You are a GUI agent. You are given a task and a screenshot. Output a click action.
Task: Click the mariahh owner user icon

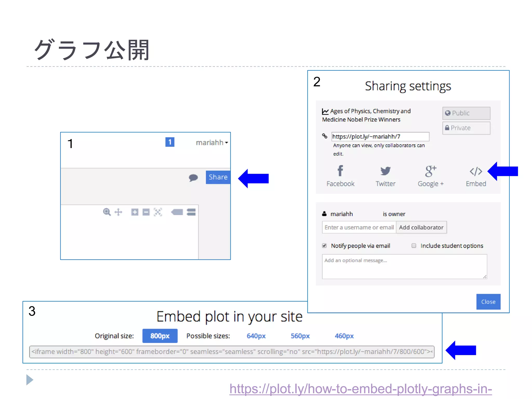tap(324, 214)
